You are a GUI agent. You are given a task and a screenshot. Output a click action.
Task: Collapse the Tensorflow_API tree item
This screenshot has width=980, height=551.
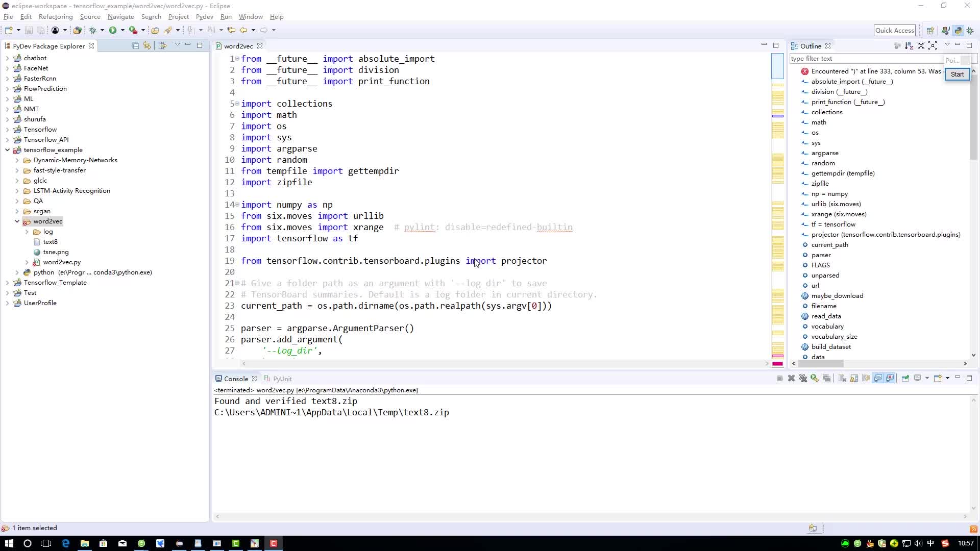point(7,139)
